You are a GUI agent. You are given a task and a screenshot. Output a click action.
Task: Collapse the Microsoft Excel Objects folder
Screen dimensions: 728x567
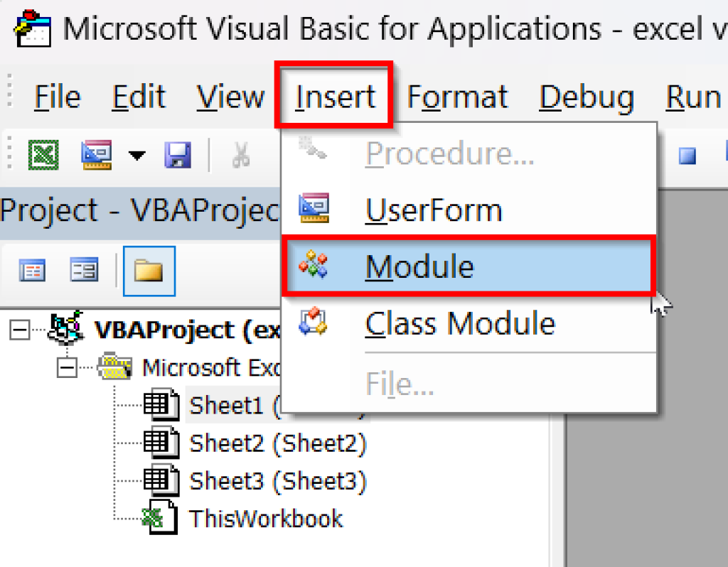[x=65, y=367]
